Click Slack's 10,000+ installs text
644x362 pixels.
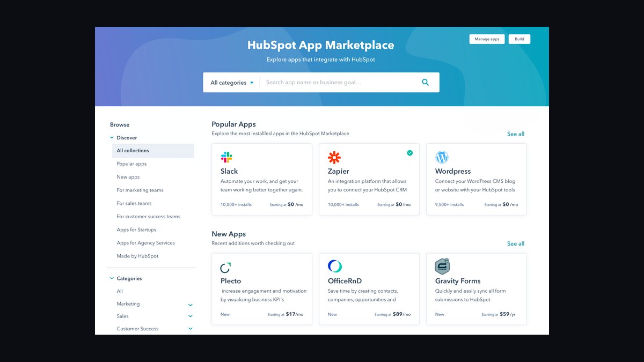click(x=236, y=205)
